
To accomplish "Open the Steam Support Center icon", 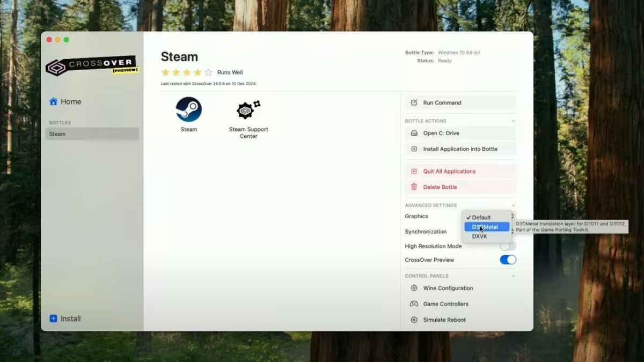I will point(248,110).
